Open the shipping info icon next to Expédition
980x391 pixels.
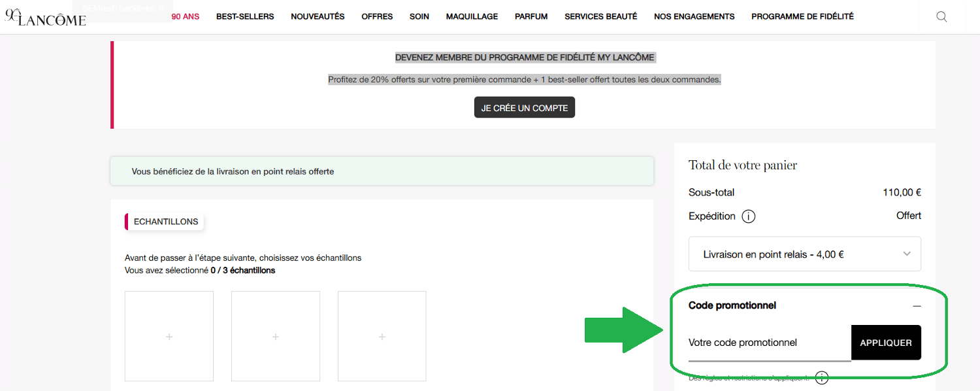tap(749, 216)
